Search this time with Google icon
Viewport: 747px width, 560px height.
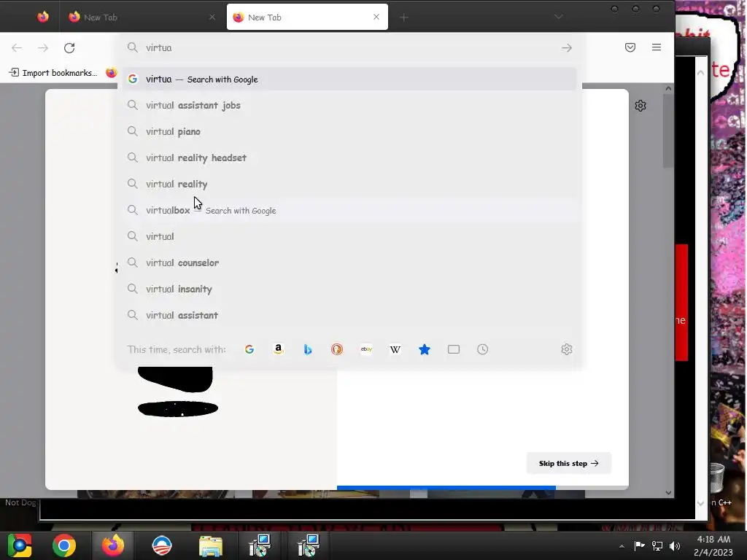pyautogui.click(x=249, y=349)
